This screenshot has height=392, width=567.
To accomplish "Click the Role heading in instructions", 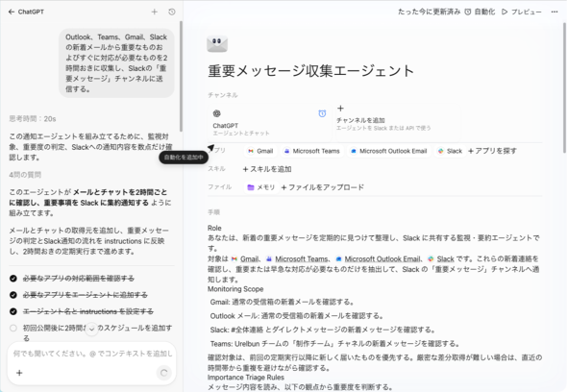I will (x=214, y=228).
